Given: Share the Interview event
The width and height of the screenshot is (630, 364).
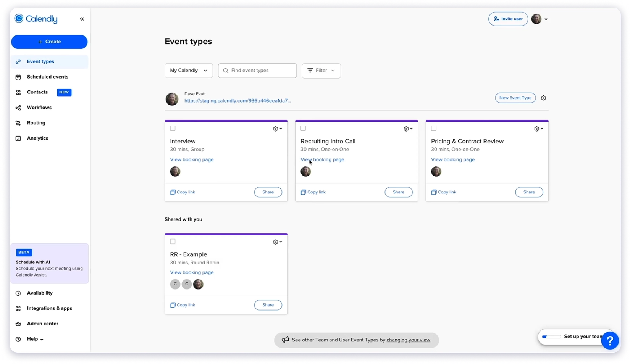Looking at the screenshot, I should click(x=268, y=192).
